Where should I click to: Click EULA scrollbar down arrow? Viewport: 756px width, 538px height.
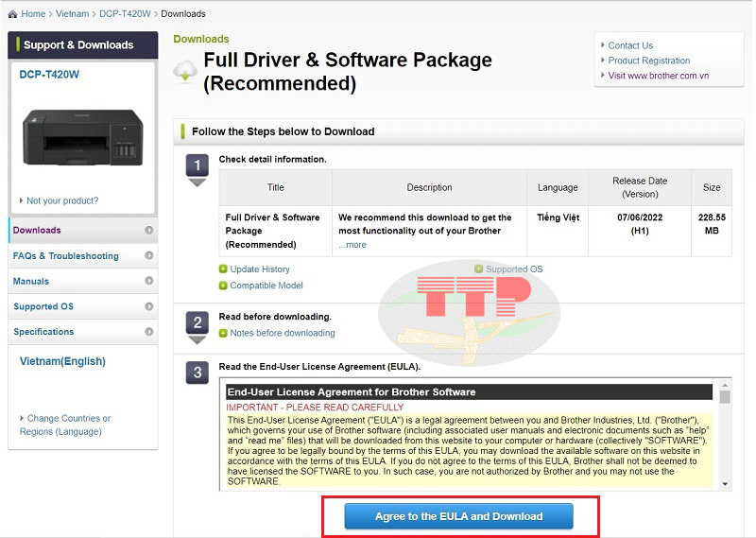(x=725, y=484)
